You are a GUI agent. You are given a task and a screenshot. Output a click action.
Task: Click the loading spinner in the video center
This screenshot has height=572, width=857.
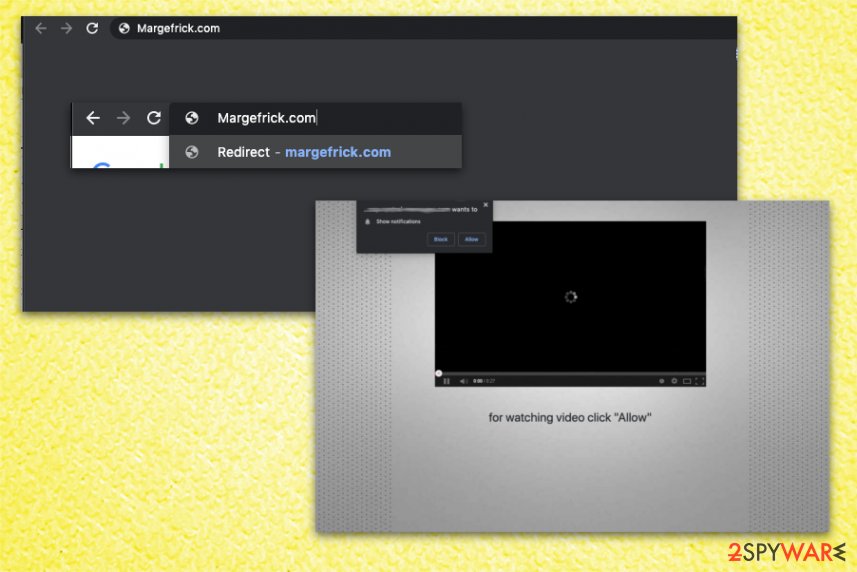[571, 297]
